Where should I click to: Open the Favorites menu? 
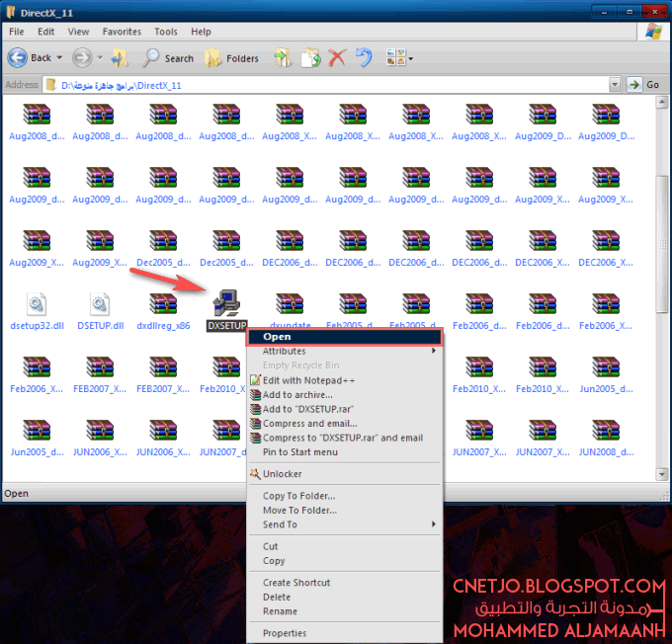[x=122, y=32]
